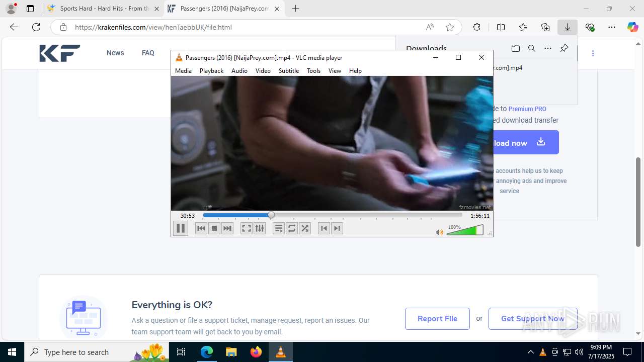Screen dimensions: 644x362
Task: Click the taskbar search box
Action: point(97,352)
